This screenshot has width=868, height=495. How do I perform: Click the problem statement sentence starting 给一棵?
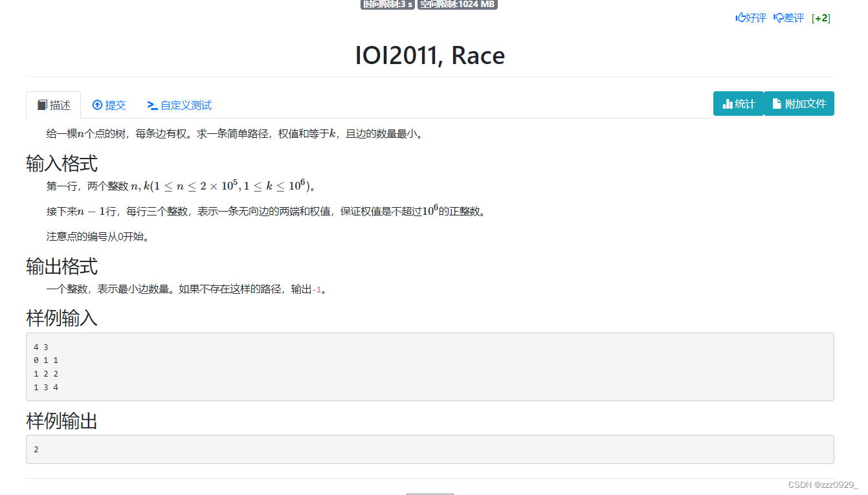[236, 135]
